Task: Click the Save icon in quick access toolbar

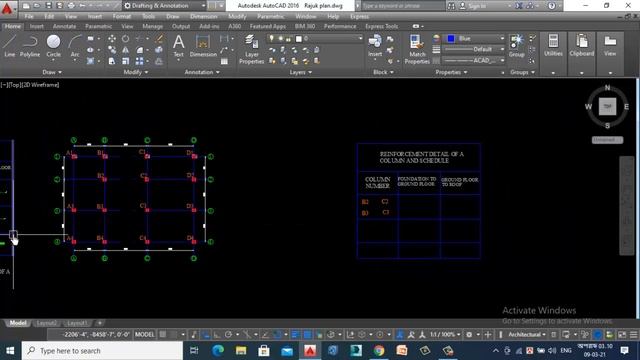Action: (49, 6)
